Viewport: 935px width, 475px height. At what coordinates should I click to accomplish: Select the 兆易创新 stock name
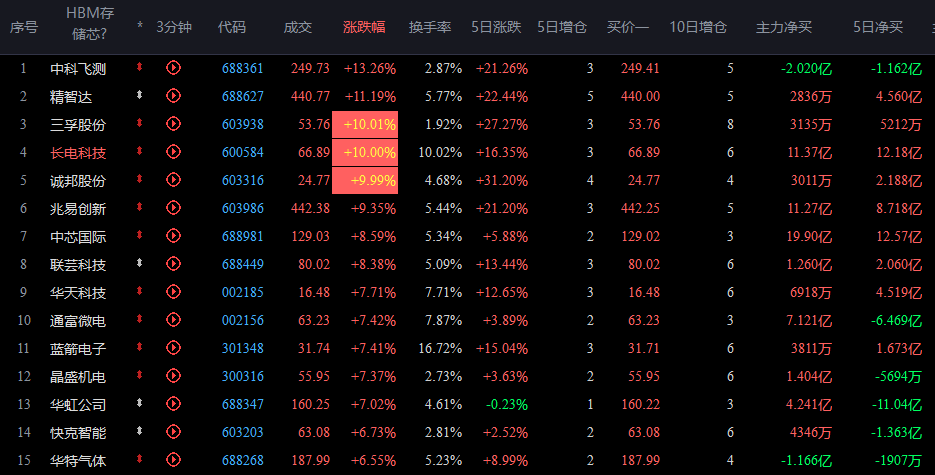tap(78, 209)
